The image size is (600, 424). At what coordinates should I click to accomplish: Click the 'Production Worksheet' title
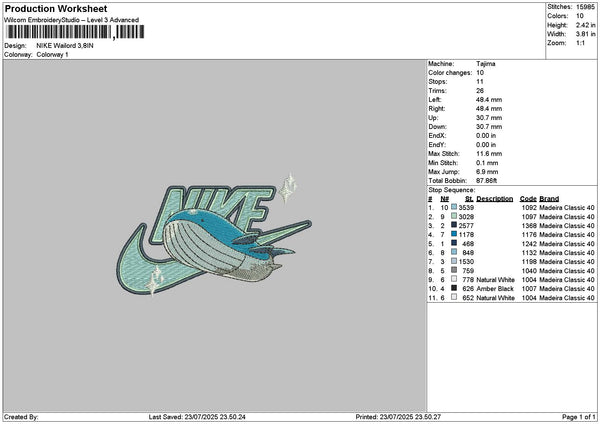pyautogui.click(x=56, y=9)
